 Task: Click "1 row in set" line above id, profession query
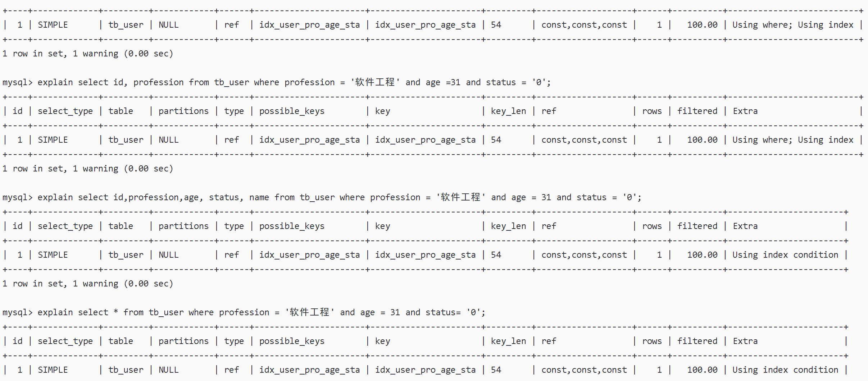[x=87, y=54]
